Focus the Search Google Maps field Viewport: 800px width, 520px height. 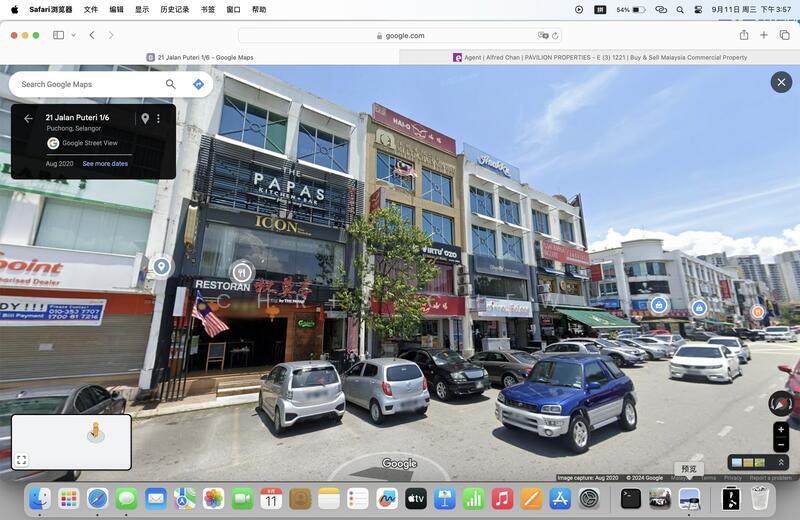[x=87, y=84]
